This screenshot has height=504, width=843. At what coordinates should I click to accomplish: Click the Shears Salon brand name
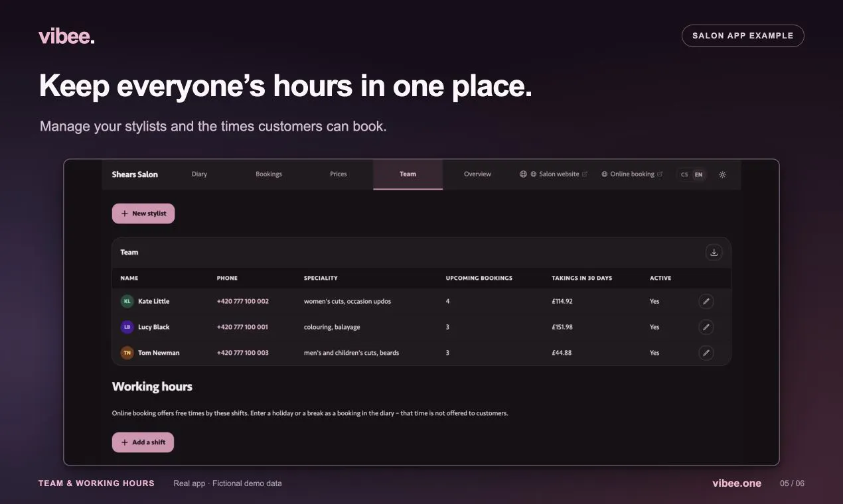click(x=135, y=174)
